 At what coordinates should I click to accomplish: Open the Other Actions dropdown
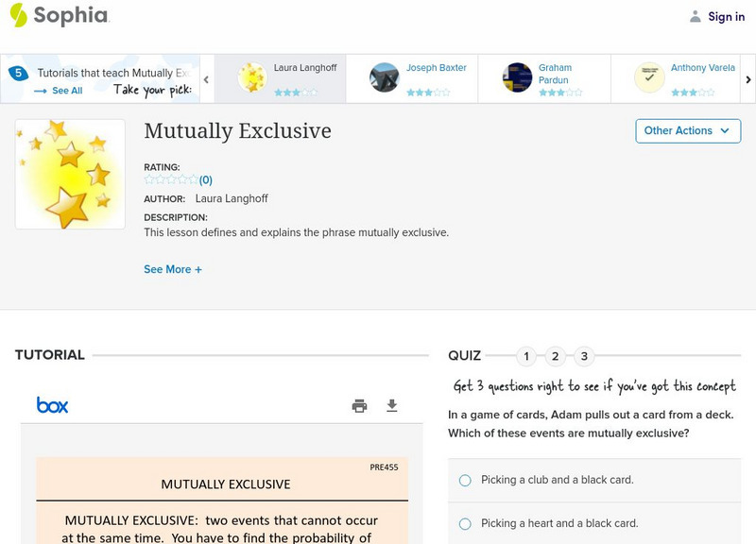(687, 131)
